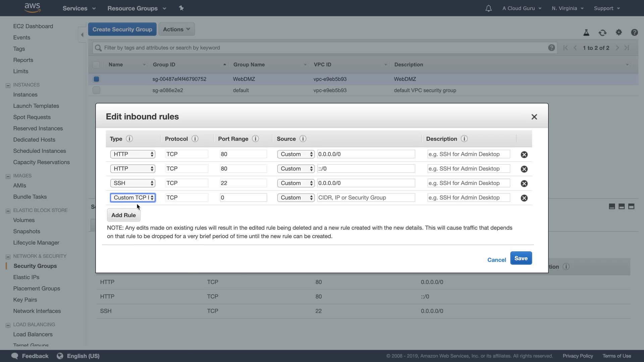Open the Custom TCP type dropdown
644x362 pixels.
132,197
